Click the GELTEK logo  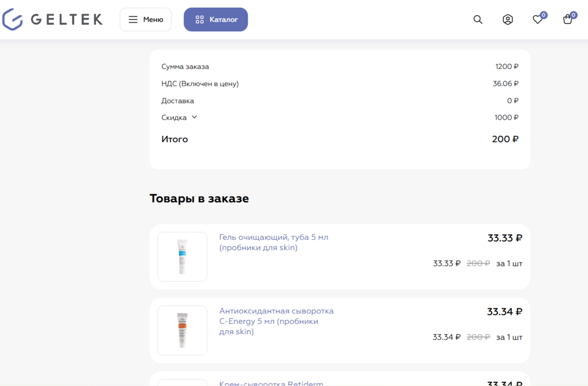52,19
